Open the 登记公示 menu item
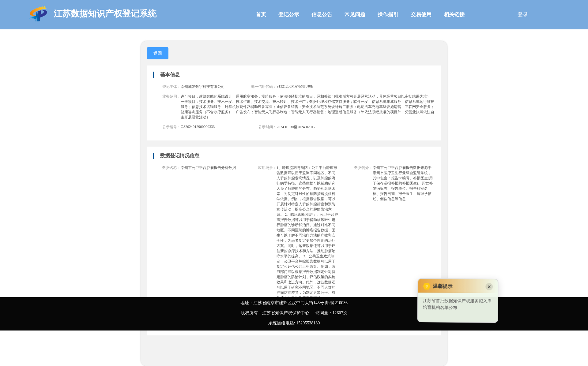Viewport: 588px width, 366px height. pos(289,14)
